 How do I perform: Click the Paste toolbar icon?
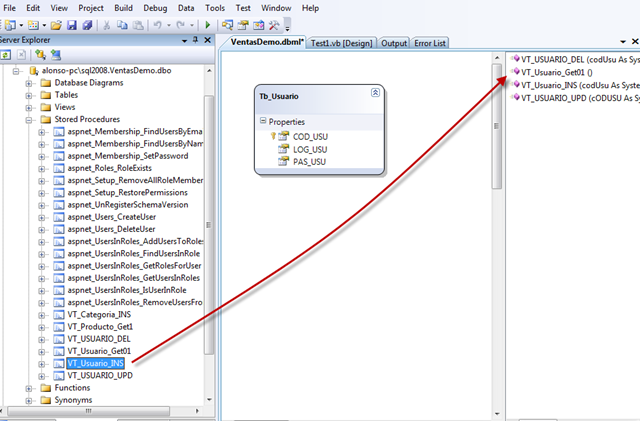pos(138,25)
